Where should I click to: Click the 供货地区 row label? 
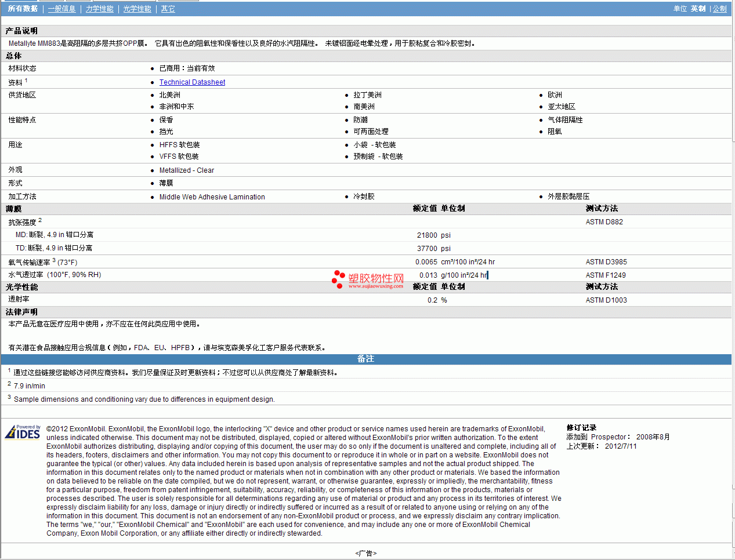pos(22,95)
